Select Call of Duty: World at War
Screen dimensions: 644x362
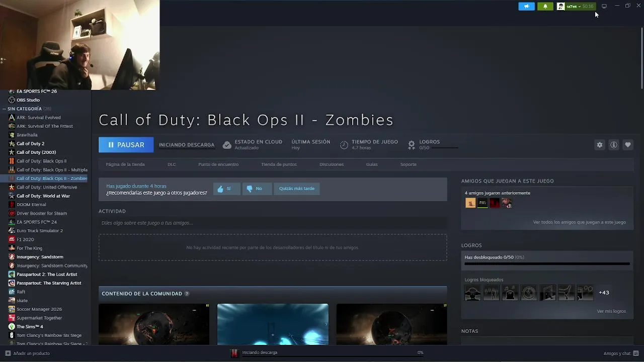click(43, 196)
